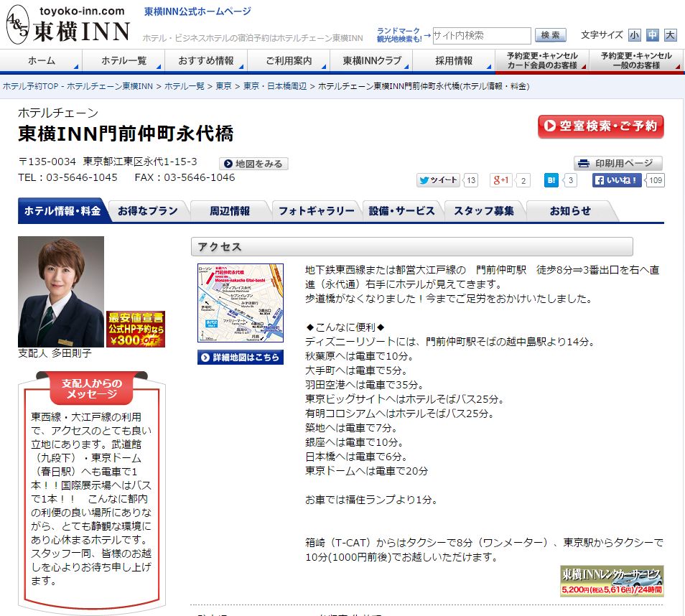Click the Twitter share count 13
685x616 pixels.
click(470, 180)
